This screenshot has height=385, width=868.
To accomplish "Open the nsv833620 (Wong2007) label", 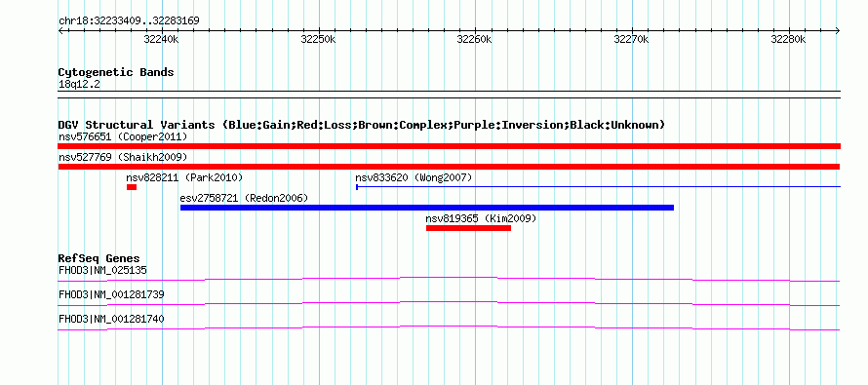I will [414, 177].
